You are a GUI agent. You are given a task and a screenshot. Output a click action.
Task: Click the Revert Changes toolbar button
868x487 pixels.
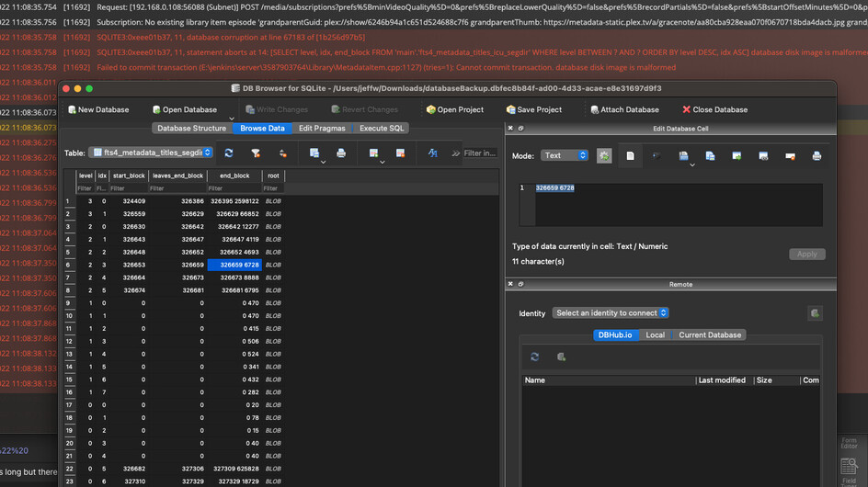364,109
